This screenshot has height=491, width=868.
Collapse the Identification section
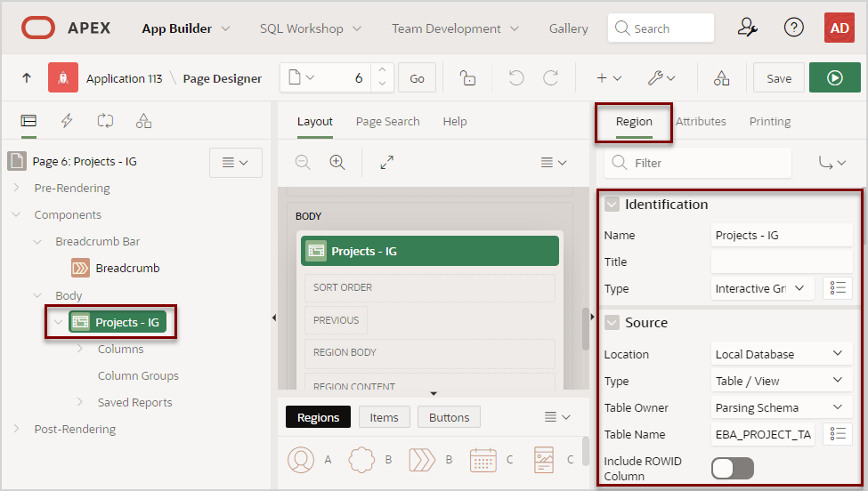point(612,204)
